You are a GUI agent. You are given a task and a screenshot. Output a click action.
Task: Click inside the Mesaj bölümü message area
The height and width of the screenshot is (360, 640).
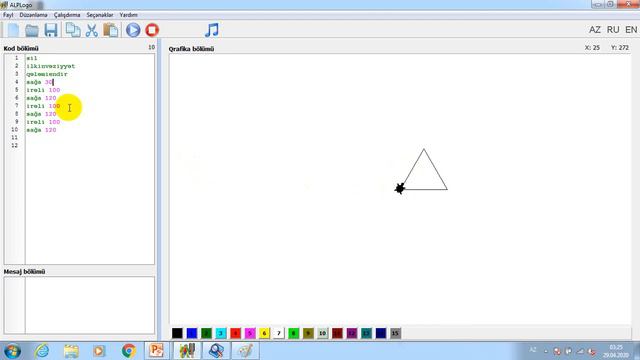[x=90, y=305]
